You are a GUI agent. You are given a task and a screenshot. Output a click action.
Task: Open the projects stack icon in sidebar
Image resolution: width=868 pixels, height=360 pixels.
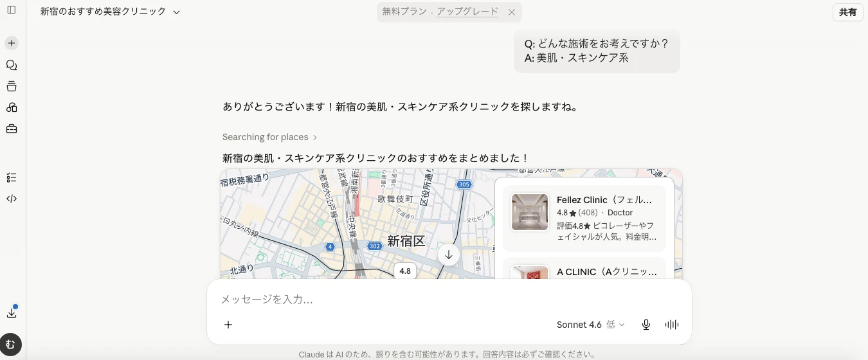(12, 86)
